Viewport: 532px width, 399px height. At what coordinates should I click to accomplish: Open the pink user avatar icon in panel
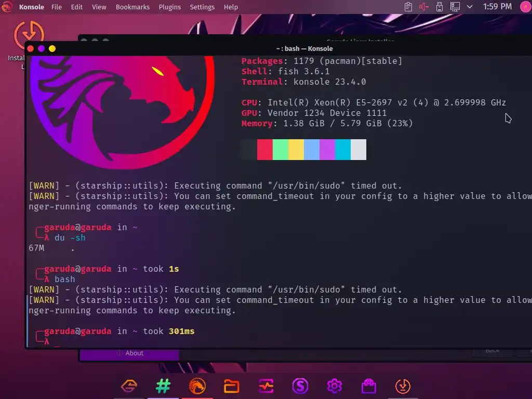(526, 7)
